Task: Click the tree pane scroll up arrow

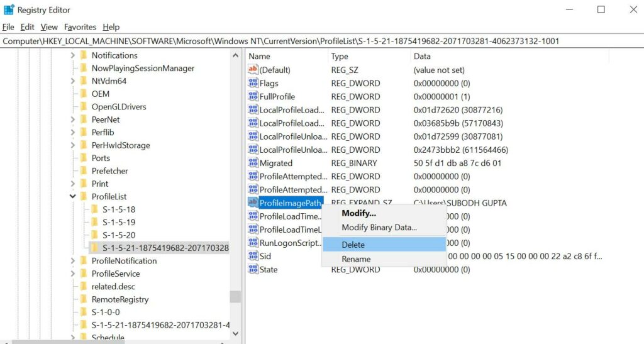Action: tap(235, 55)
